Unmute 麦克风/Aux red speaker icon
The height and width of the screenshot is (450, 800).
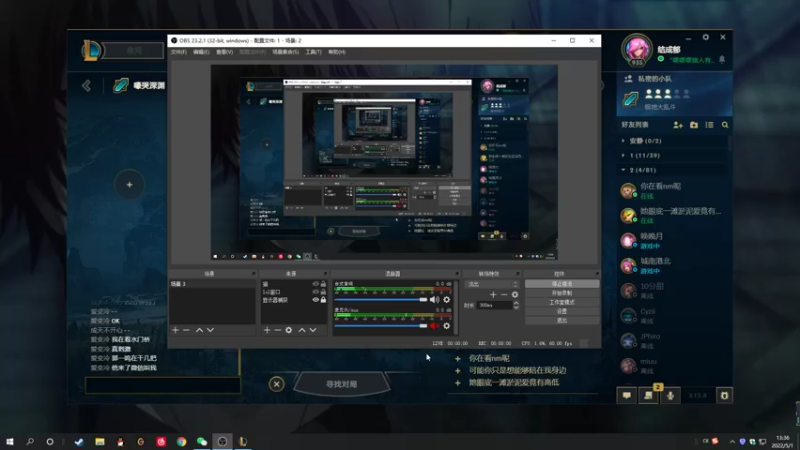click(x=434, y=326)
